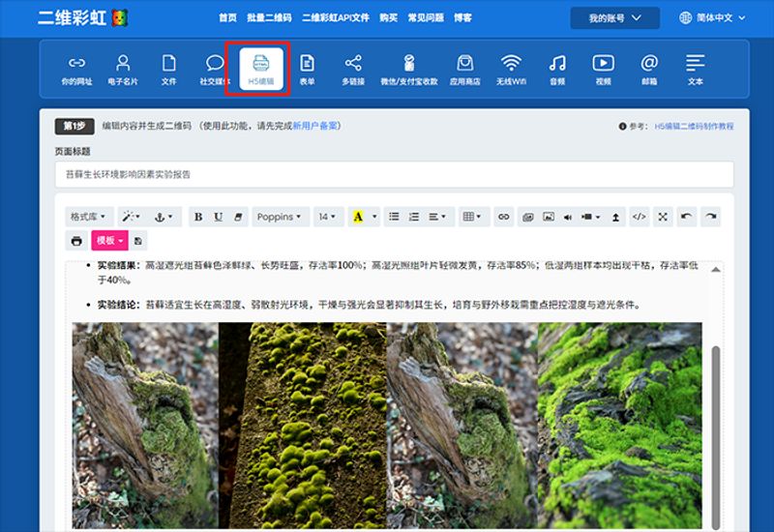The height and width of the screenshot is (532, 774).
Task: Expand the 模板 template dropdown
Action: pyautogui.click(x=108, y=240)
